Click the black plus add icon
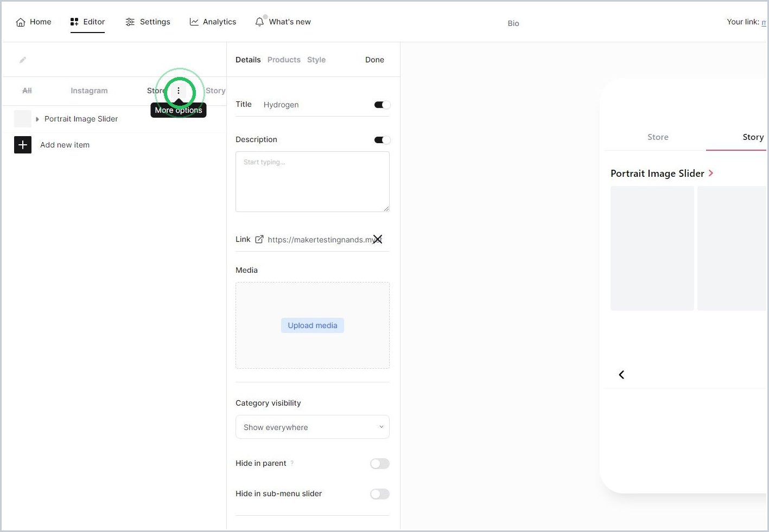 [23, 145]
